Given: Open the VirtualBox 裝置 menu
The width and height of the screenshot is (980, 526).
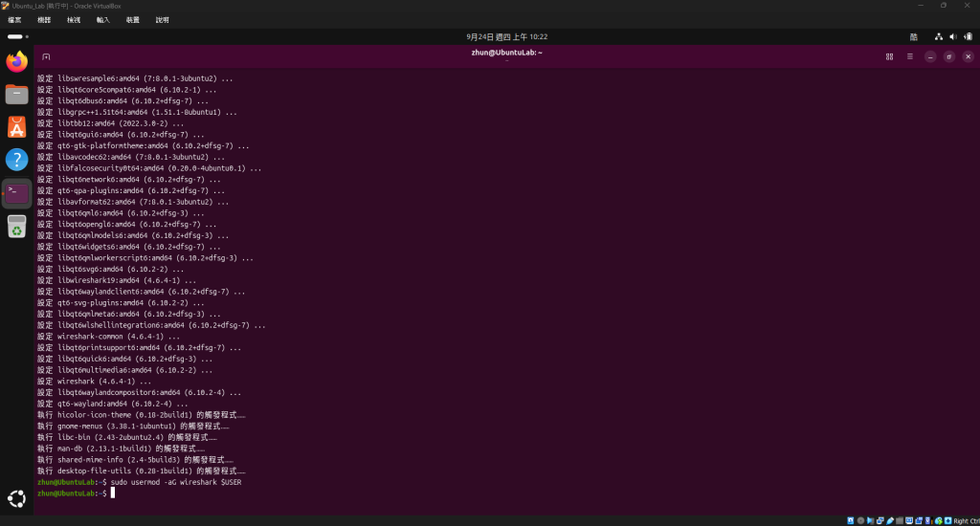Looking at the screenshot, I should coord(132,20).
